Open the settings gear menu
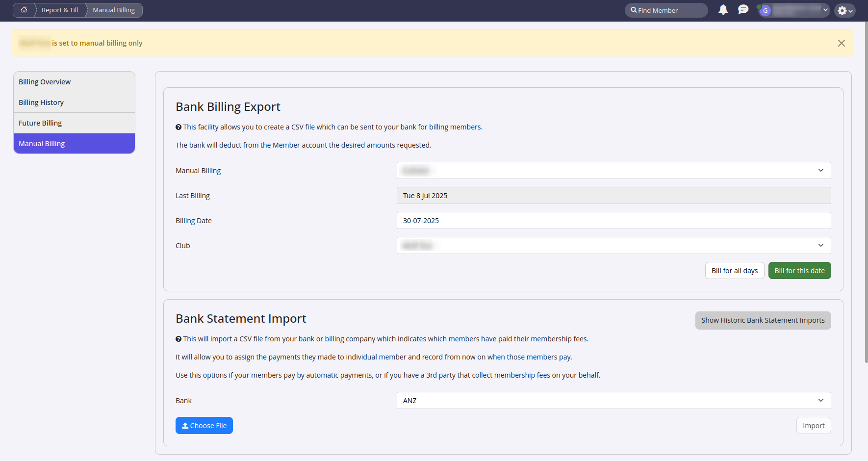Image resolution: width=868 pixels, height=461 pixels. 844,10
